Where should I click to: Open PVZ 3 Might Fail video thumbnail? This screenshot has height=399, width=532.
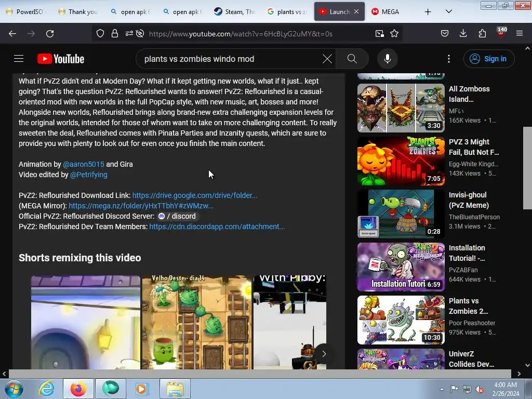point(401,161)
